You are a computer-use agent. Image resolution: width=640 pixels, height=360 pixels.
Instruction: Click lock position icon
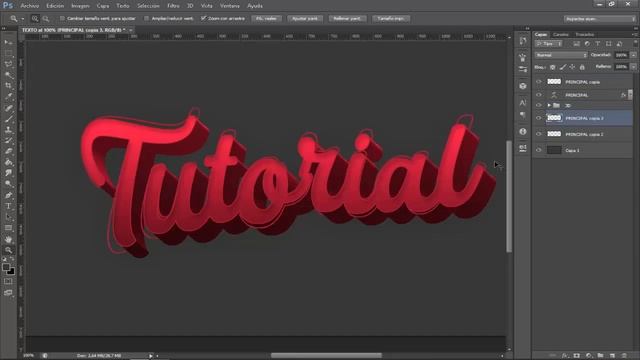(x=572, y=67)
